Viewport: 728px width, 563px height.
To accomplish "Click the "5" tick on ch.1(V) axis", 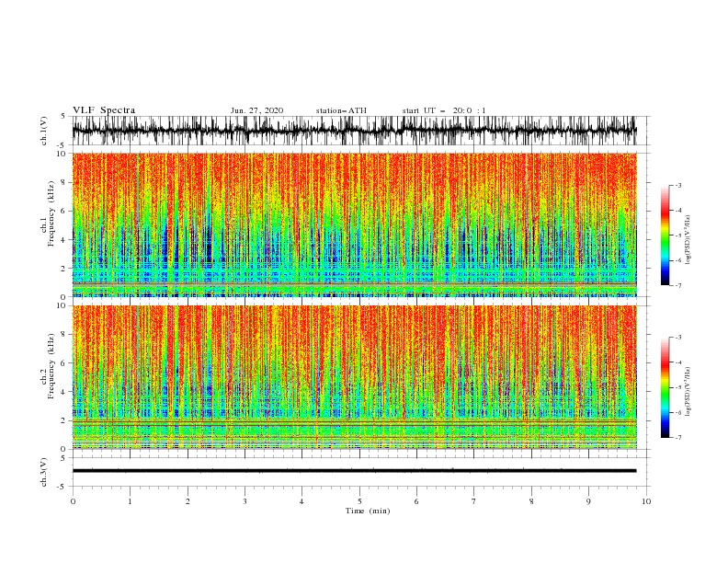I will 63,116.
